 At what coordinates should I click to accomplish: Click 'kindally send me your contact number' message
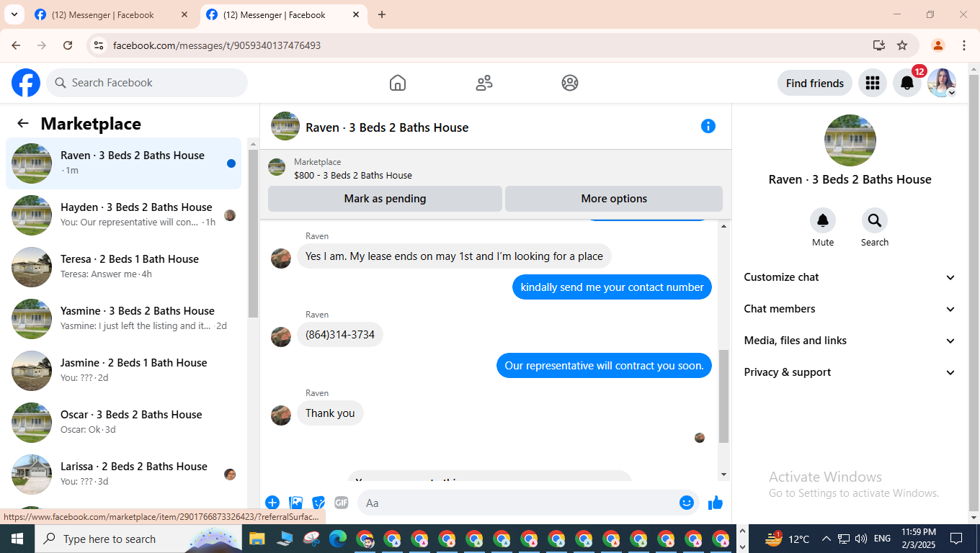(x=612, y=287)
